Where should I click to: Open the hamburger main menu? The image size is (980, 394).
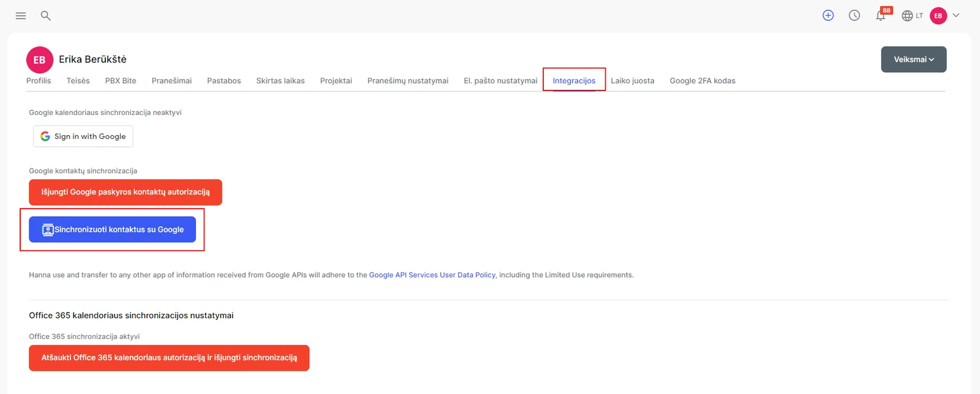21,16
